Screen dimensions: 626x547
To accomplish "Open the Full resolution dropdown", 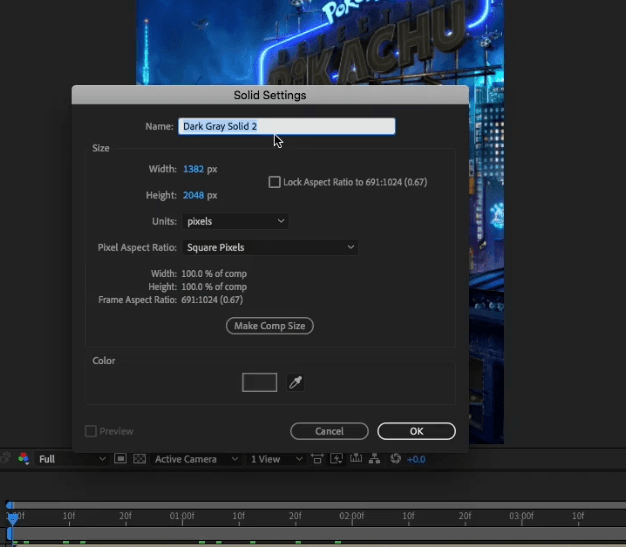I will click(x=72, y=459).
